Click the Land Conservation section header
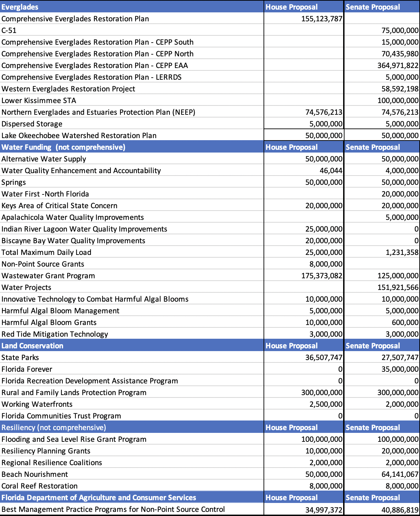The image size is (420, 516). (33, 345)
